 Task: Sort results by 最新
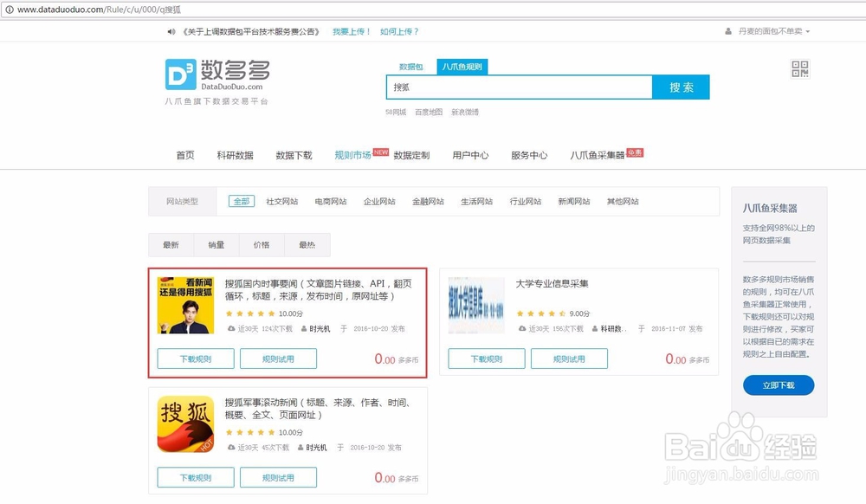tap(171, 245)
